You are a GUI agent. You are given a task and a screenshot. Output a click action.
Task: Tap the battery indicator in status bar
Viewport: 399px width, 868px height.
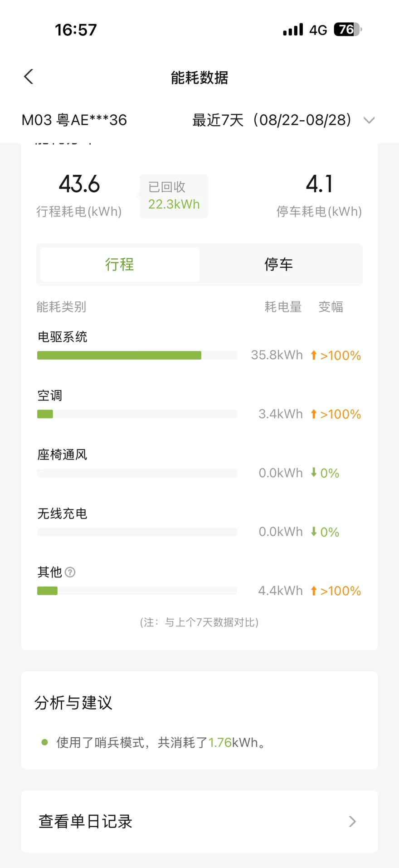tap(348, 30)
